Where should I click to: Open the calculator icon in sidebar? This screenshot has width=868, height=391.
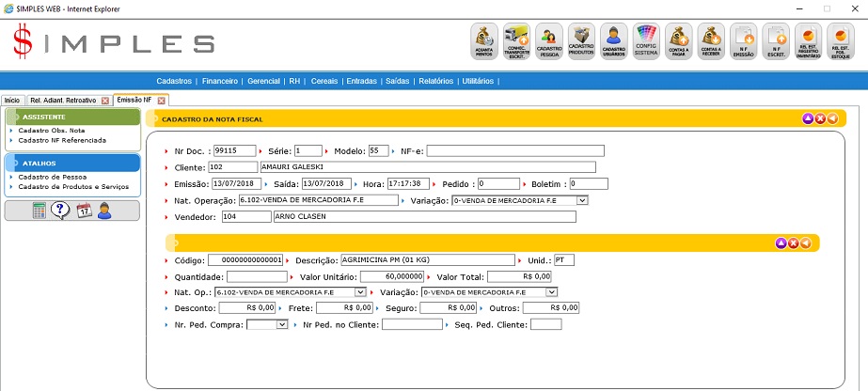pyautogui.click(x=39, y=211)
